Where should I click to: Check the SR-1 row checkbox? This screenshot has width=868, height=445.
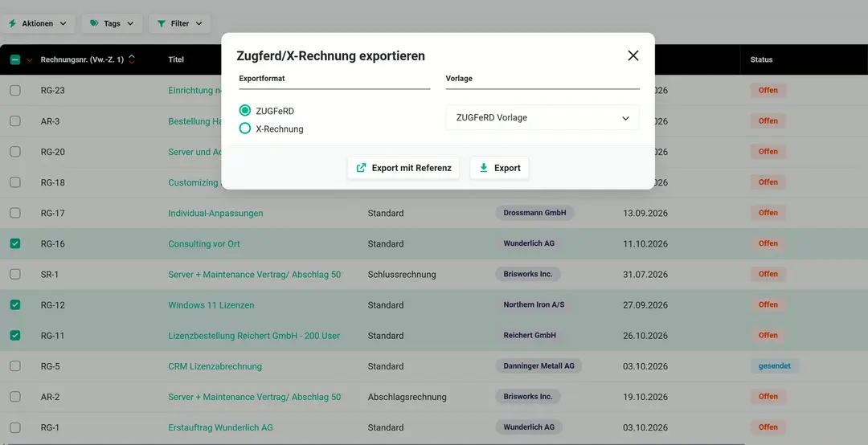15,274
